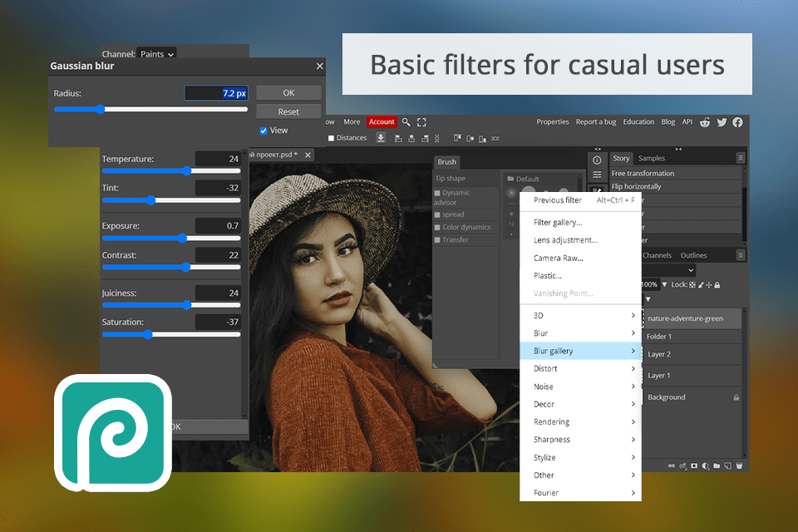Click info panel icon

(x=597, y=160)
